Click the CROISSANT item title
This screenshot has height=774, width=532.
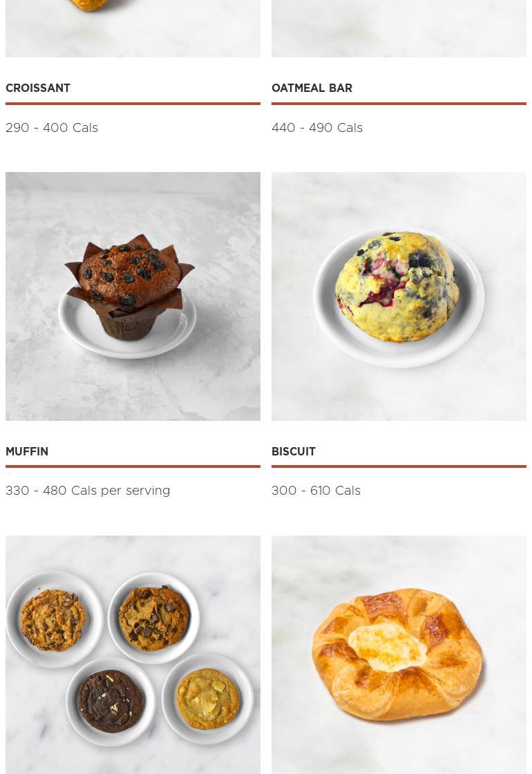pyautogui.click(x=38, y=88)
